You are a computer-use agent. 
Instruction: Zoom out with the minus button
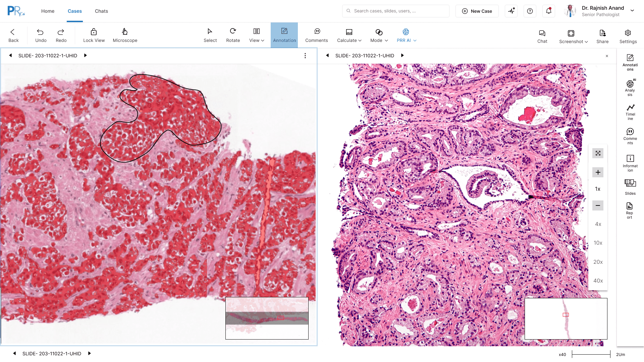598,205
